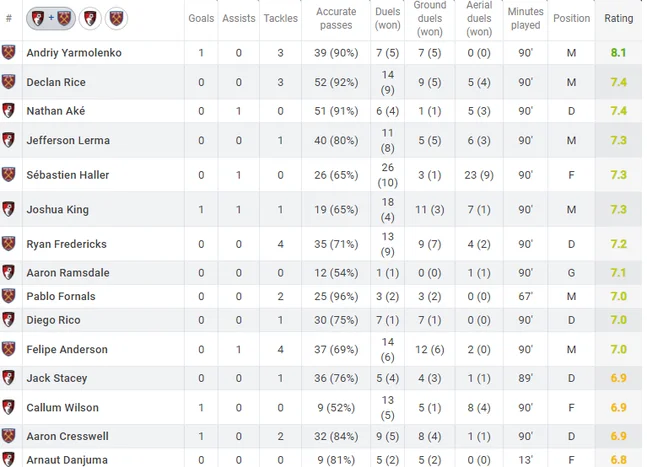Sort by Accurate passes header
647x467 pixels.
tap(336, 19)
